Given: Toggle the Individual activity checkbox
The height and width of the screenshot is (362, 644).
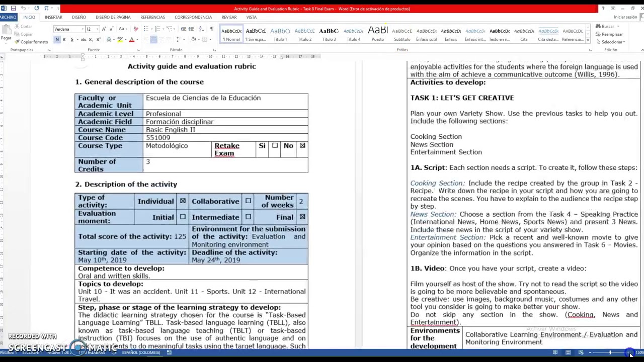Looking at the screenshot, I should 183,201.
